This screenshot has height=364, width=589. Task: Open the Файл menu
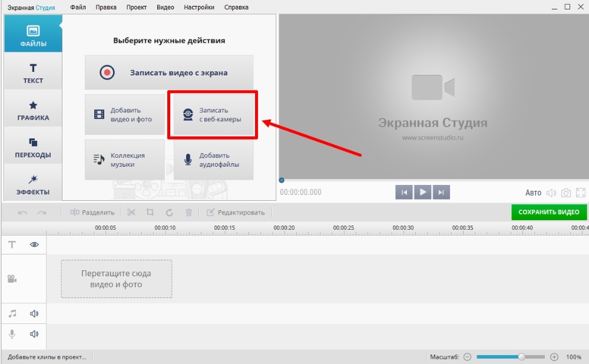[x=77, y=8]
